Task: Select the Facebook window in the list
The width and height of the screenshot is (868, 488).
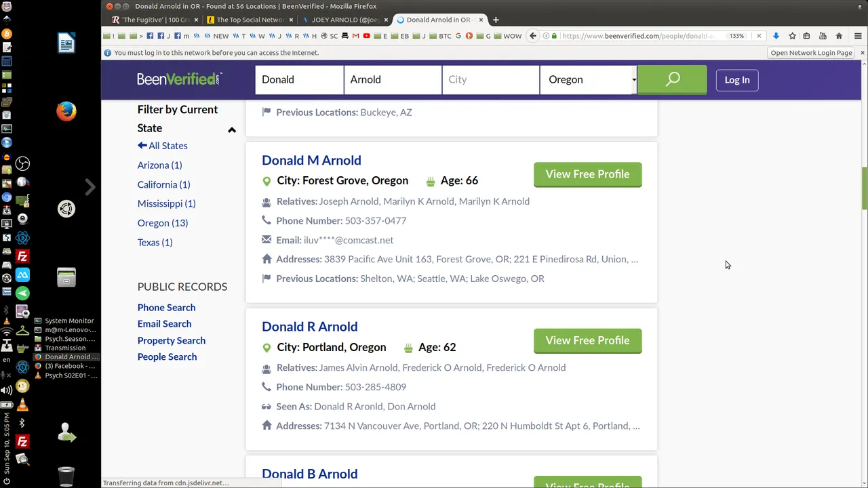Action: click(65, 366)
